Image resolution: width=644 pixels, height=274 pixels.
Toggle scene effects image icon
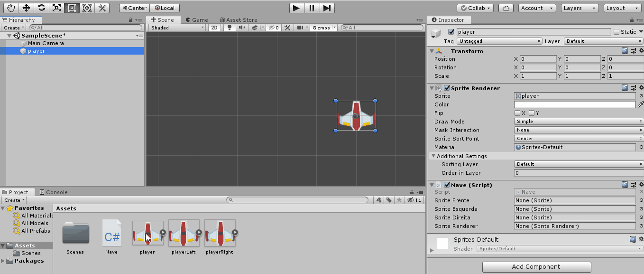[255, 28]
